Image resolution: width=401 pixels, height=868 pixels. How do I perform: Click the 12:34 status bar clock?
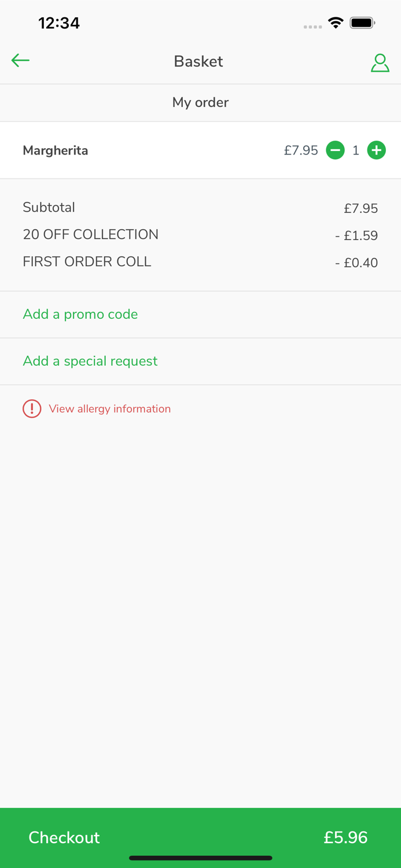click(x=59, y=23)
